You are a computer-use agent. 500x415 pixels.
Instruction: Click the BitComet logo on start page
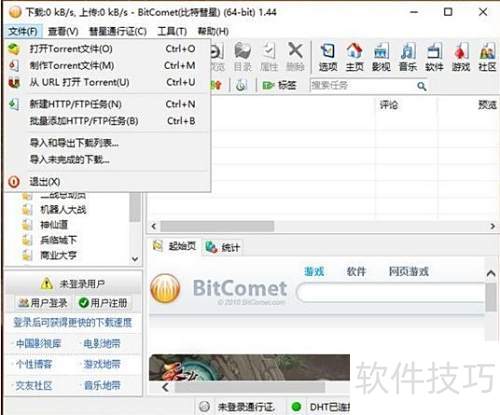[x=219, y=288]
